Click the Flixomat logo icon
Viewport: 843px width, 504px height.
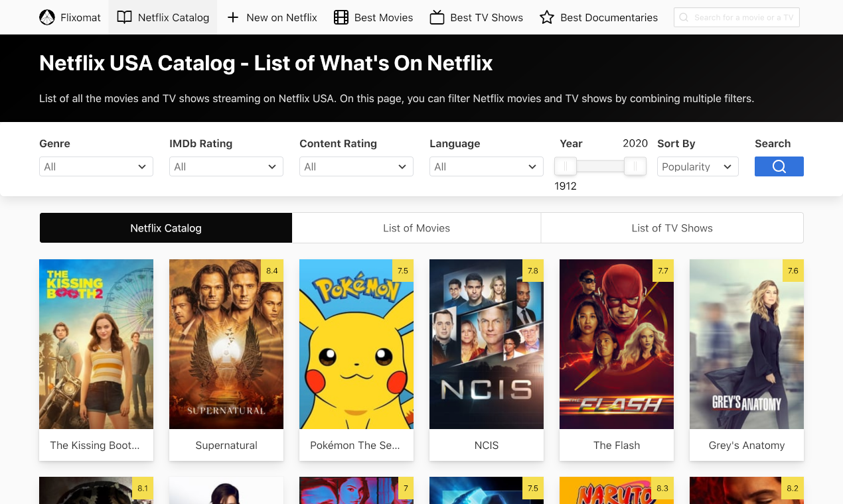(x=46, y=17)
